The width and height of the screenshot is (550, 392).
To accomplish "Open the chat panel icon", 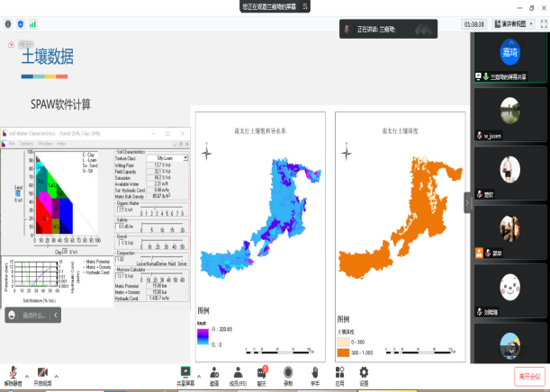I will [263, 371].
